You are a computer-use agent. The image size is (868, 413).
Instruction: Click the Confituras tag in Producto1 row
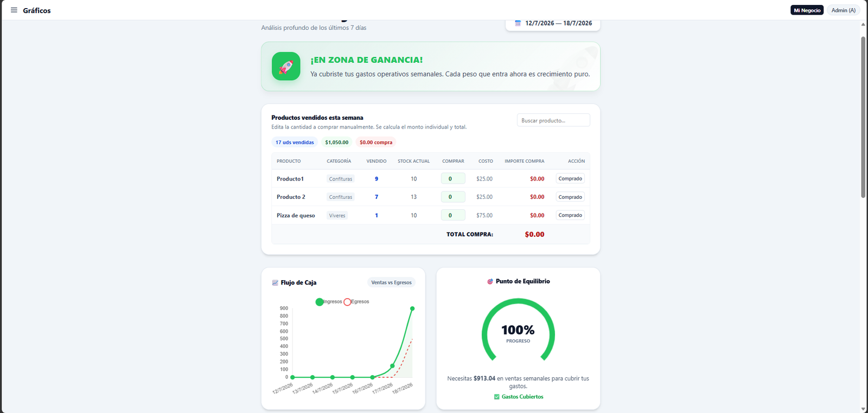point(341,179)
